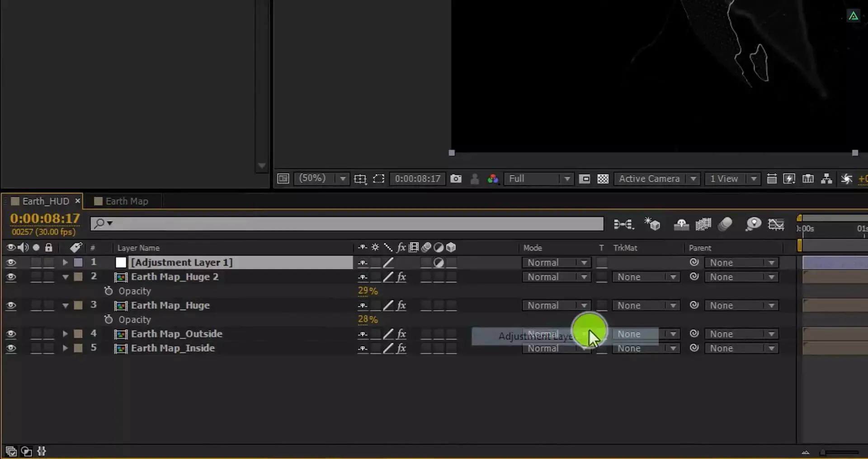
Task: Click the Toggle Pixel Aspect Ratio icon
Action: (x=772, y=179)
